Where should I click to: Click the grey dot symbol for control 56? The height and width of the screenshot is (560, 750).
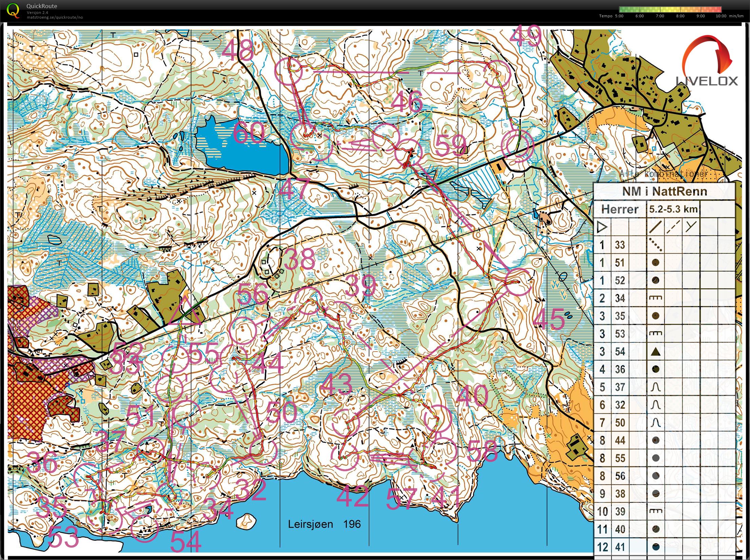(656, 476)
